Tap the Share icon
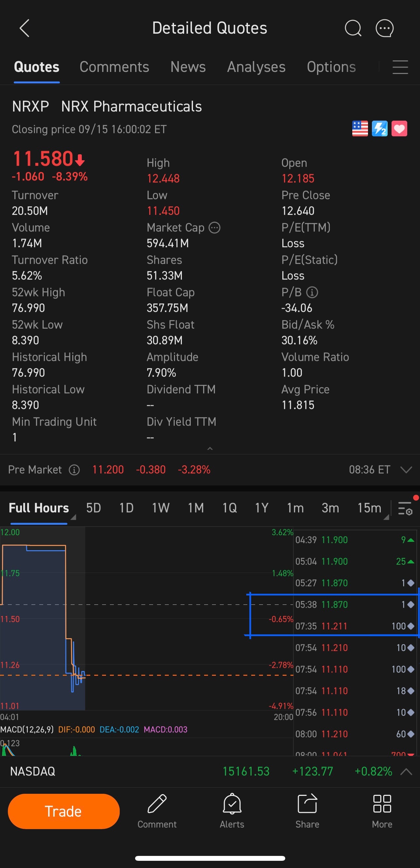This screenshot has height=868, width=420. (307, 804)
